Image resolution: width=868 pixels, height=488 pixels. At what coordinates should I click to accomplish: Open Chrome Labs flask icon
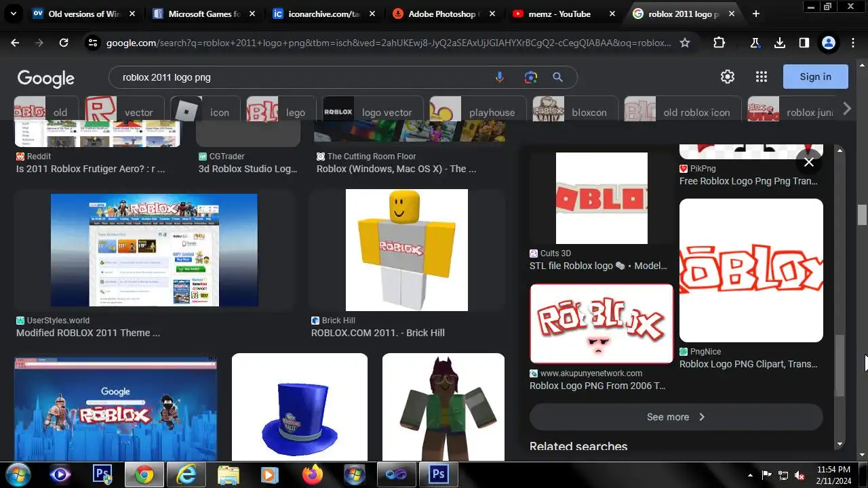pos(755,43)
